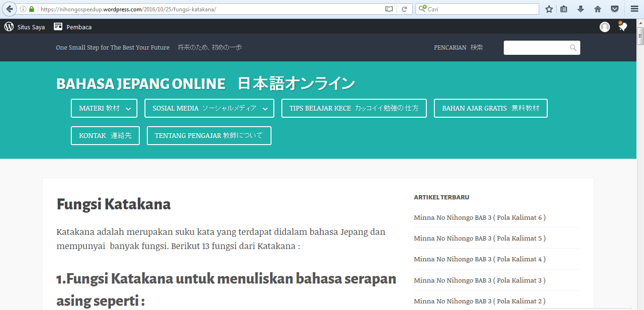The image size is (644, 310).
Task: Open TENTANG PENGAJAR menu item
Action: (209, 136)
